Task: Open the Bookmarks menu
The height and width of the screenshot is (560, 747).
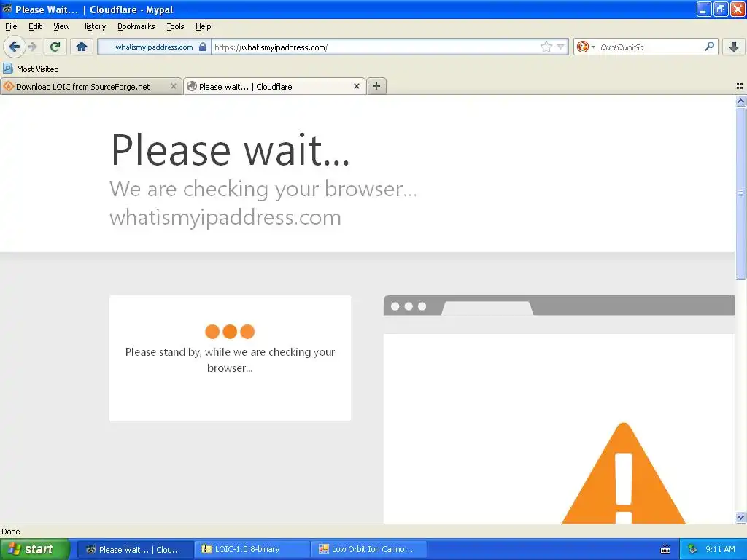Action: click(136, 26)
